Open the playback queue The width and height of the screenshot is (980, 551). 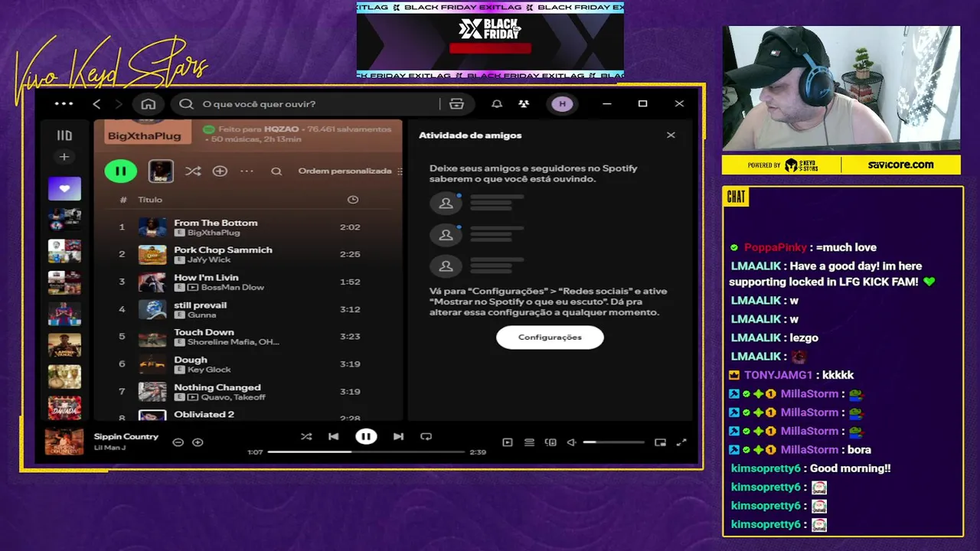[x=529, y=442]
